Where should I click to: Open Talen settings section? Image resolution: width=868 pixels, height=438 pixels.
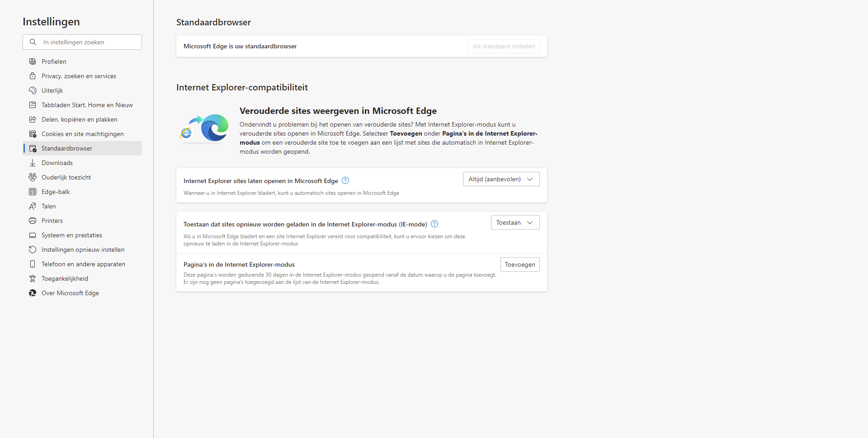[x=82, y=206]
